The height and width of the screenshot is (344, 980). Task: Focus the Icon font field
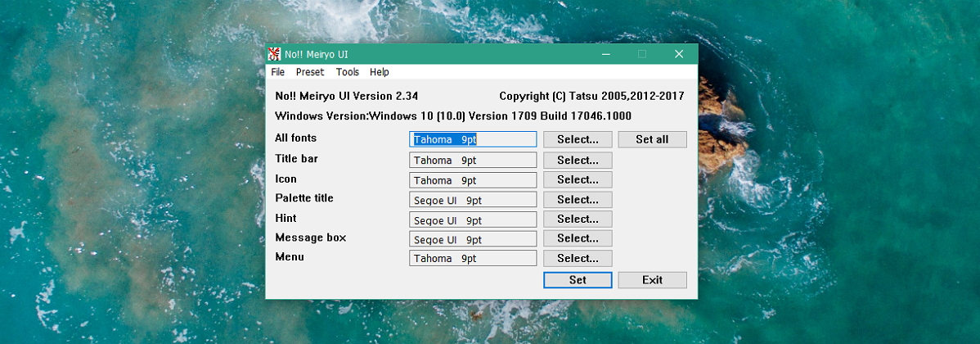pyautogui.click(x=473, y=180)
